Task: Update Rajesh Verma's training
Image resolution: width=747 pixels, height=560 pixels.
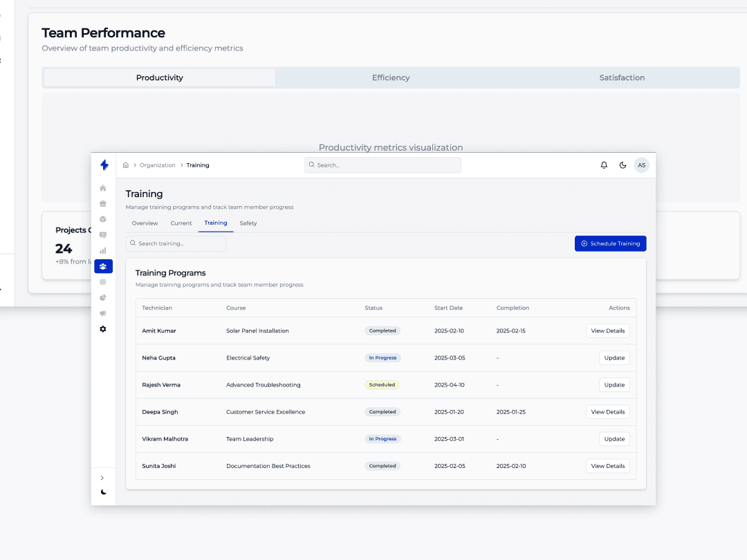Action: pyautogui.click(x=614, y=385)
